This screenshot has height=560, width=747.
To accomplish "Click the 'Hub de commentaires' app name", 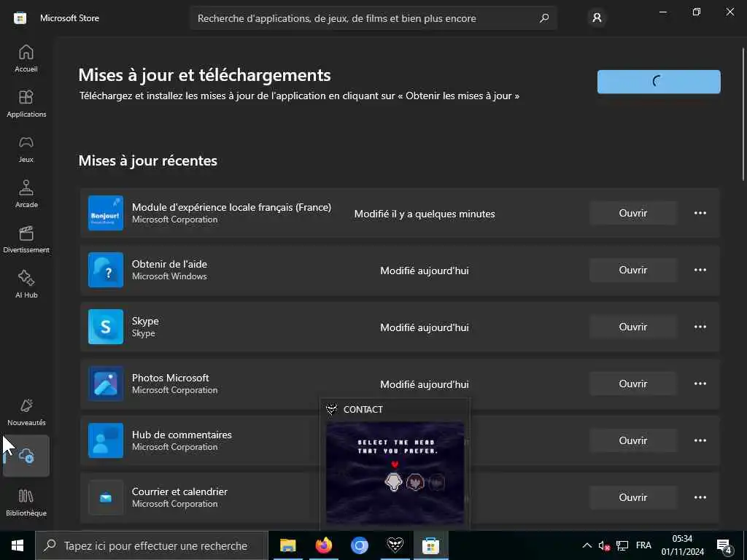I will [182, 435].
